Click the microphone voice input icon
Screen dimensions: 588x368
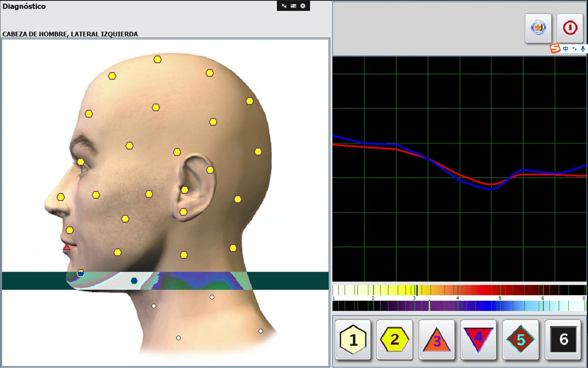click(x=583, y=49)
